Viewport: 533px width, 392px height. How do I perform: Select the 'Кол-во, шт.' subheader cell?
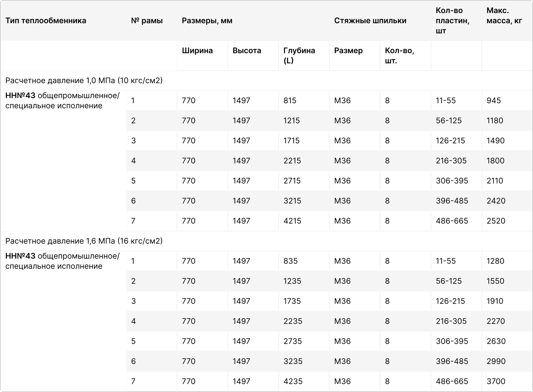click(x=399, y=55)
